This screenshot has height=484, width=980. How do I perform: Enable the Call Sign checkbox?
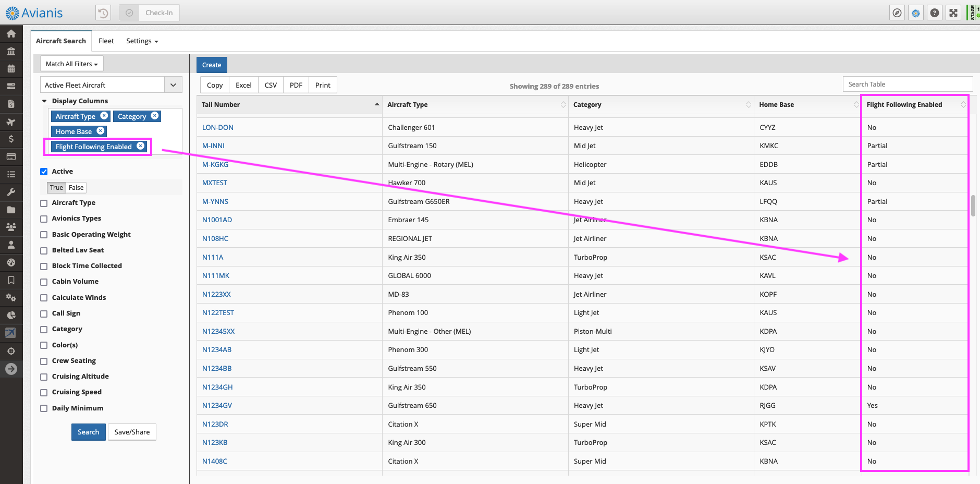pos(44,313)
